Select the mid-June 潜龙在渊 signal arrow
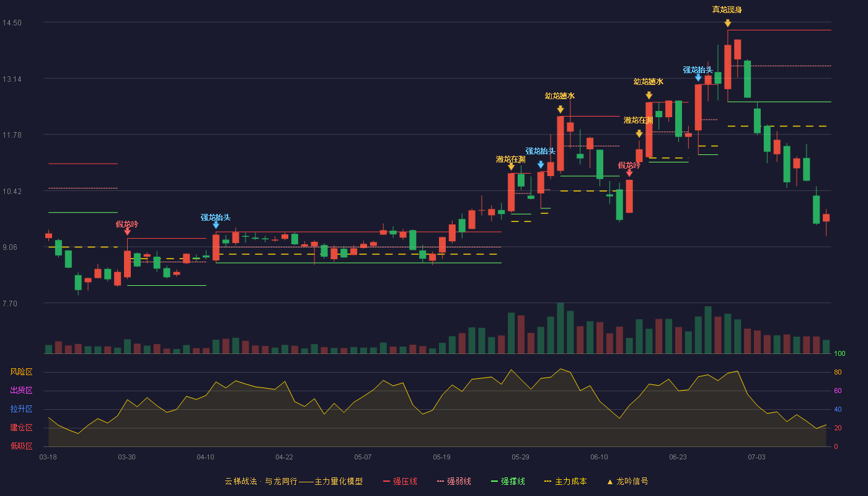Viewport: 868px width, 496px height. [639, 133]
